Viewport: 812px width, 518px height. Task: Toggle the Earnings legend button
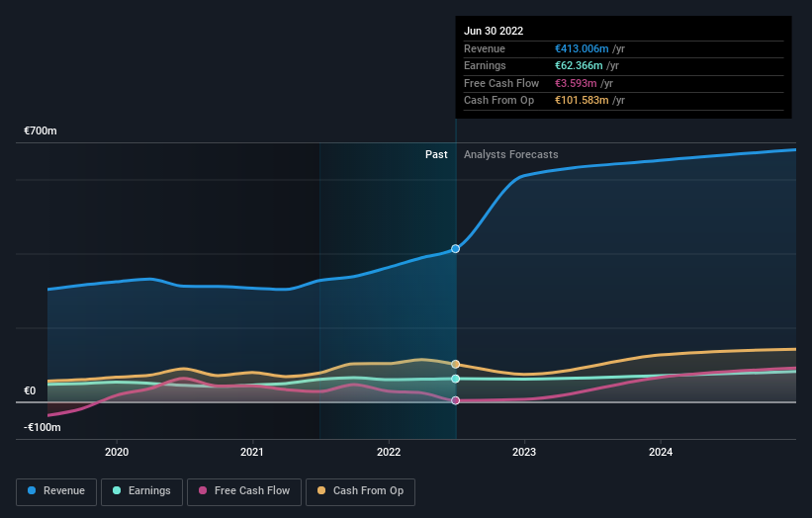click(141, 491)
